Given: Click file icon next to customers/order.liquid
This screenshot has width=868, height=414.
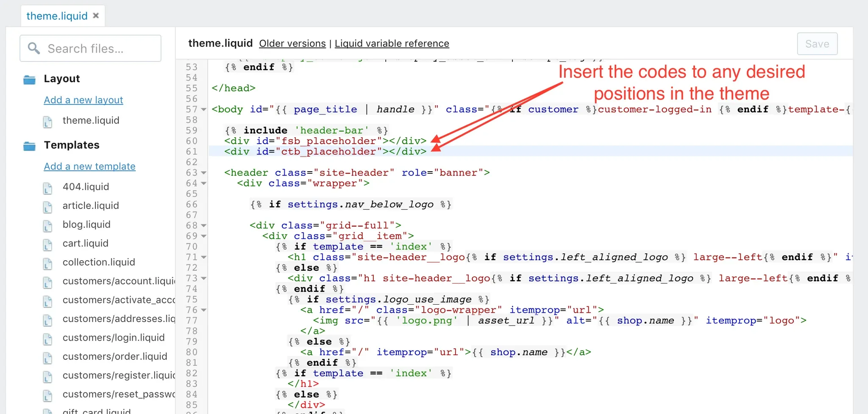Looking at the screenshot, I should (x=47, y=358).
